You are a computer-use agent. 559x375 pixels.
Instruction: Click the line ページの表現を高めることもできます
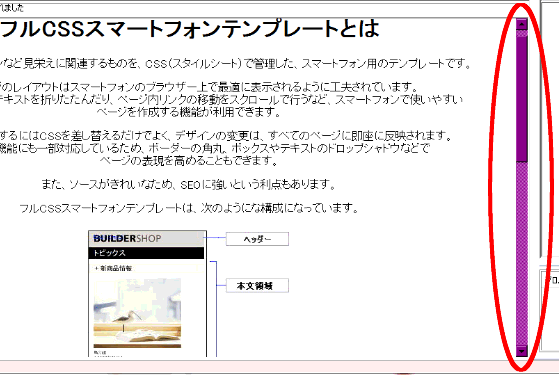coord(189,161)
